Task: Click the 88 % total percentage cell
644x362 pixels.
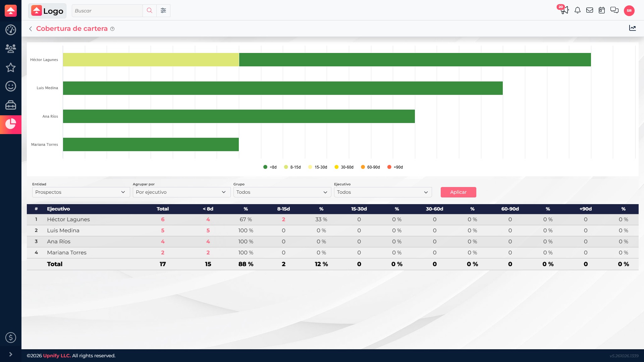Action: (246, 264)
